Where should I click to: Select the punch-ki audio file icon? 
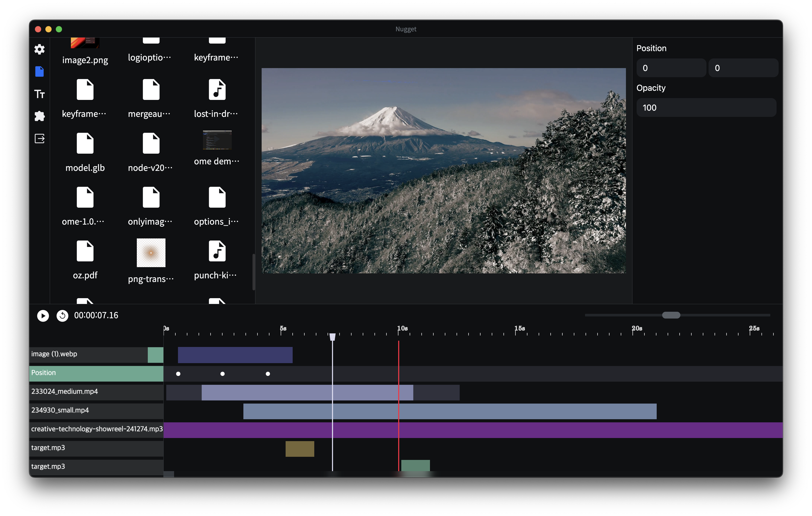point(217,251)
